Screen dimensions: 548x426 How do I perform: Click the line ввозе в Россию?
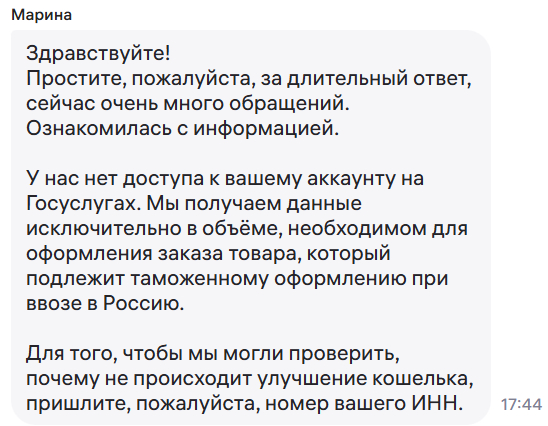[x=105, y=303]
